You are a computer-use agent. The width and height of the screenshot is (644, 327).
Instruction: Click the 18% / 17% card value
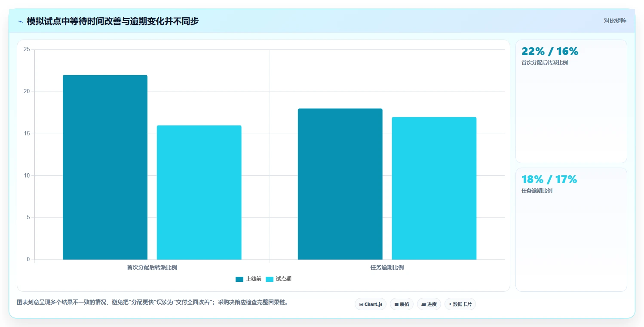[x=549, y=180]
